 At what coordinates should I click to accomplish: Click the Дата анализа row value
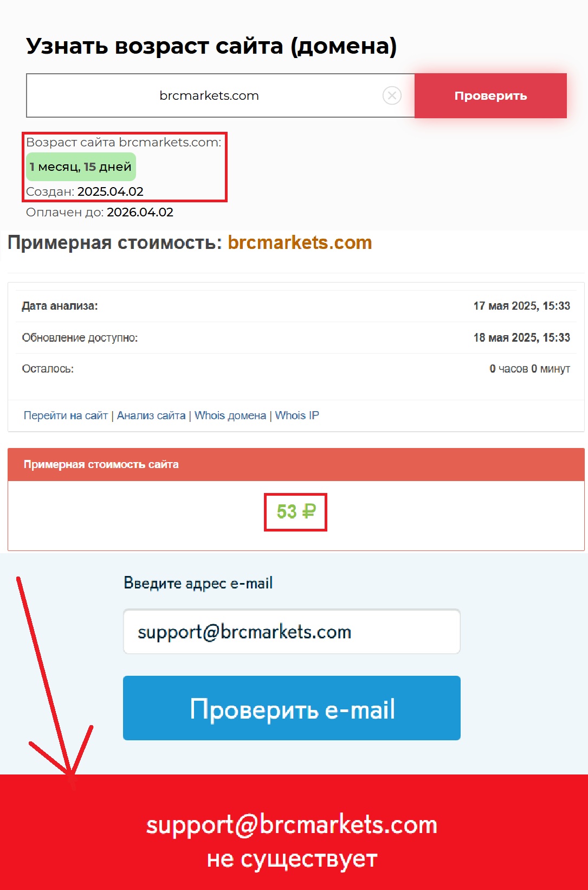[x=521, y=306]
